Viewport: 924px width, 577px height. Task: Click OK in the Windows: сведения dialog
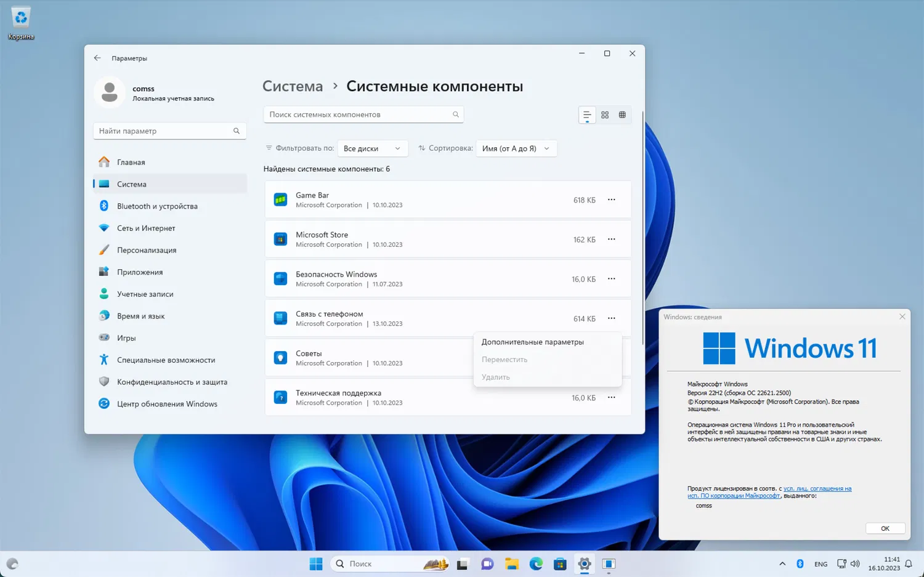click(x=885, y=528)
